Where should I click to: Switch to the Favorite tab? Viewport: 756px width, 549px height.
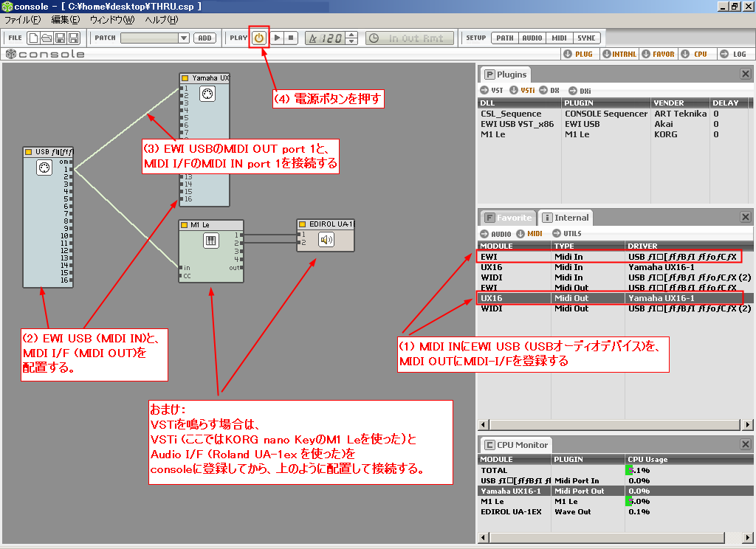click(x=508, y=218)
